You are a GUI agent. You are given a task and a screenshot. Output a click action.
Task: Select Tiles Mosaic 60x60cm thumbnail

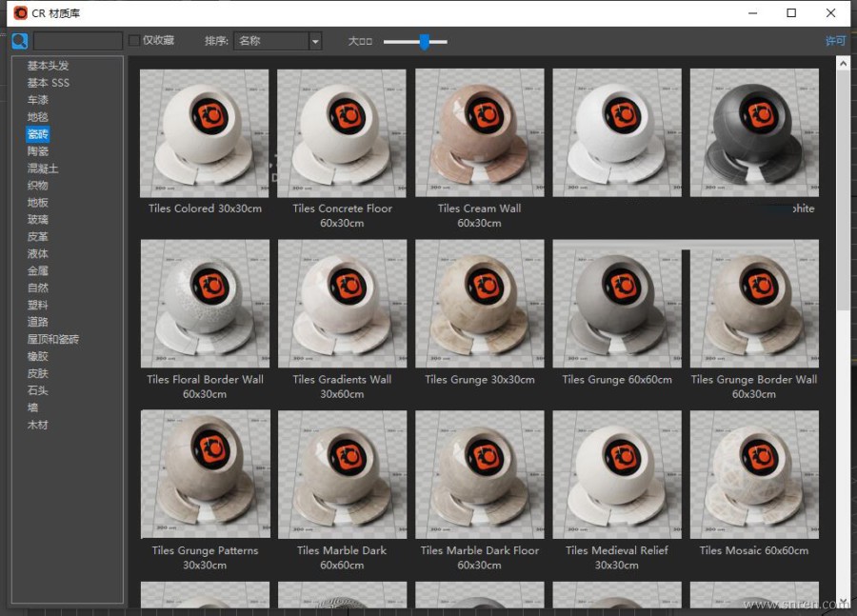coord(754,474)
